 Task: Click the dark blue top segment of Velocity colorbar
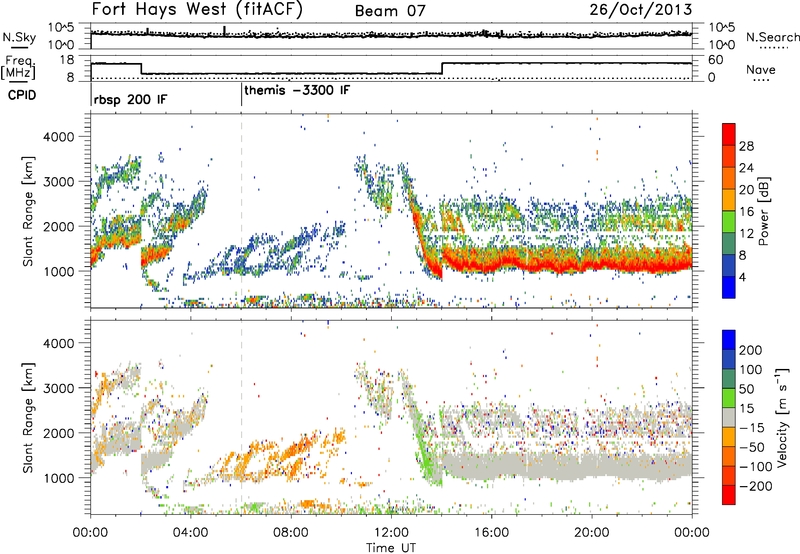pos(728,340)
